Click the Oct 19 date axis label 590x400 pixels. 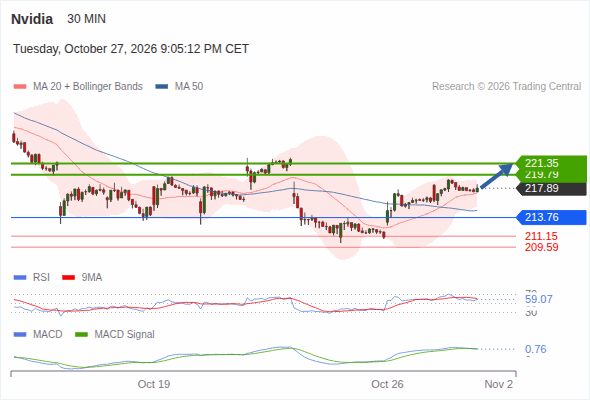click(154, 384)
